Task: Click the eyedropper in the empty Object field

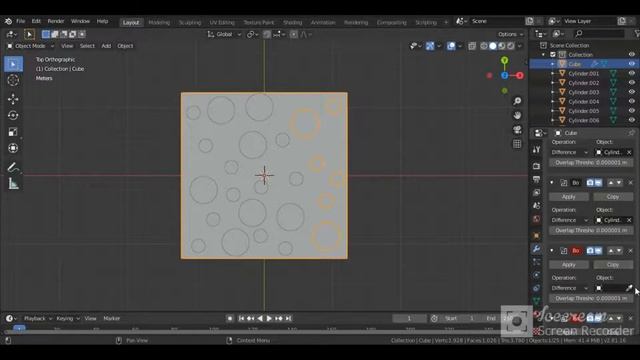Action: coord(629,288)
